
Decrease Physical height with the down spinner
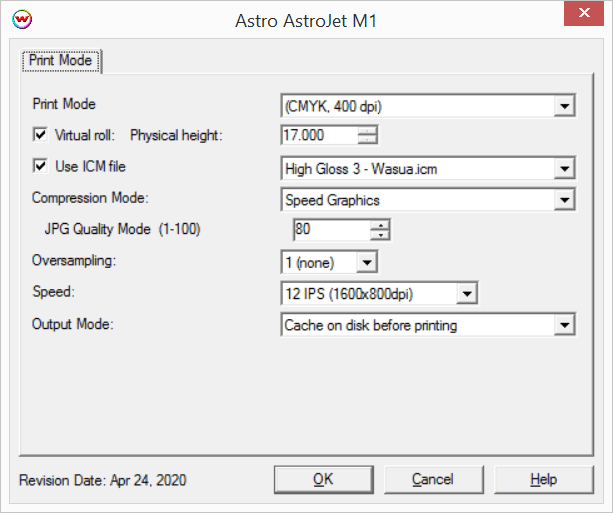coord(367,140)
